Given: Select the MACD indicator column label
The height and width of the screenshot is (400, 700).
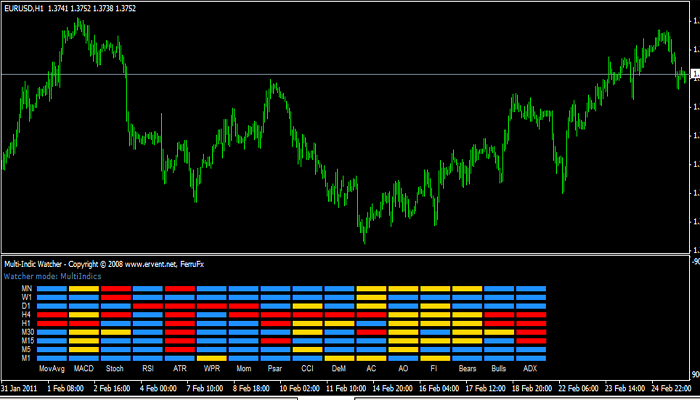Looking at the screenshot, I should [84, 369].
